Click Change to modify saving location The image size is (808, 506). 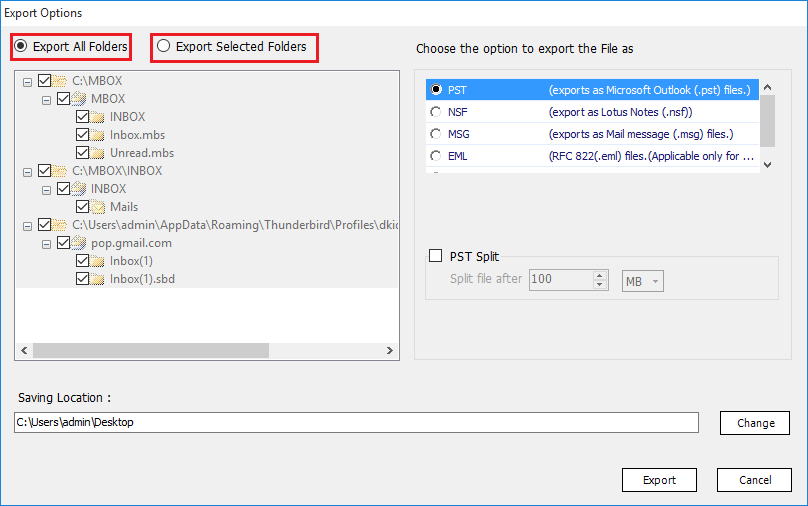pos(754,423)
